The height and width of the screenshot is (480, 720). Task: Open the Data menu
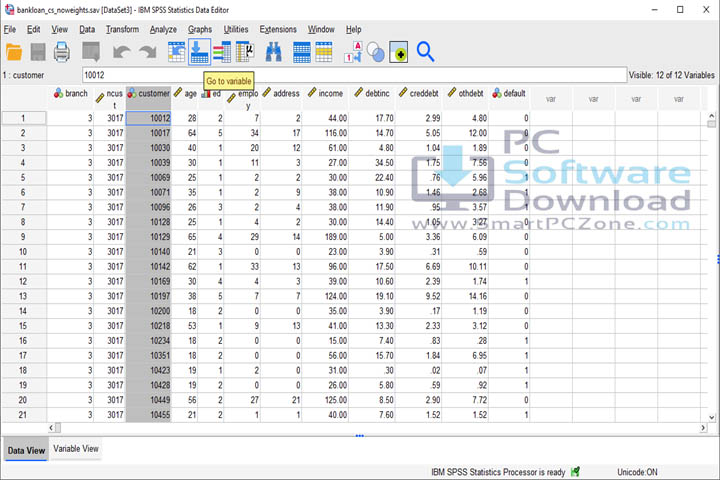pos(87,29)
